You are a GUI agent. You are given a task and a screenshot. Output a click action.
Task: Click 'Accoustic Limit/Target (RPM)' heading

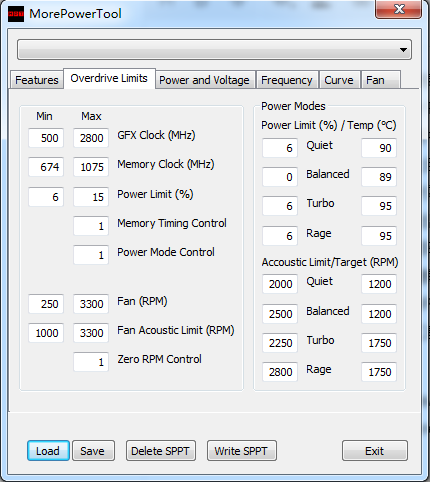pos(330,262)
